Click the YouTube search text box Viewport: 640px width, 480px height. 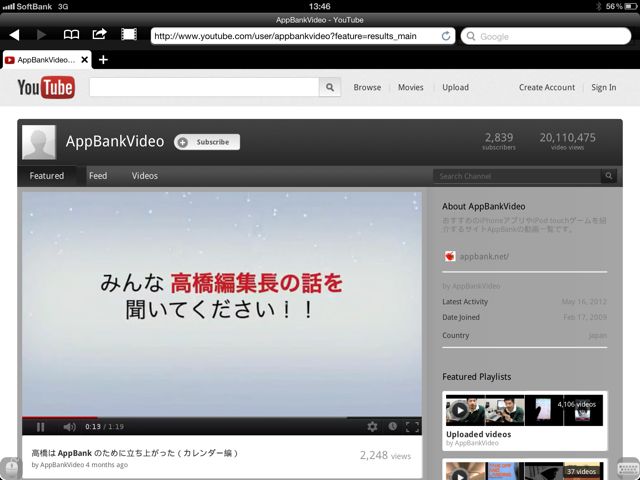point(204,87)
